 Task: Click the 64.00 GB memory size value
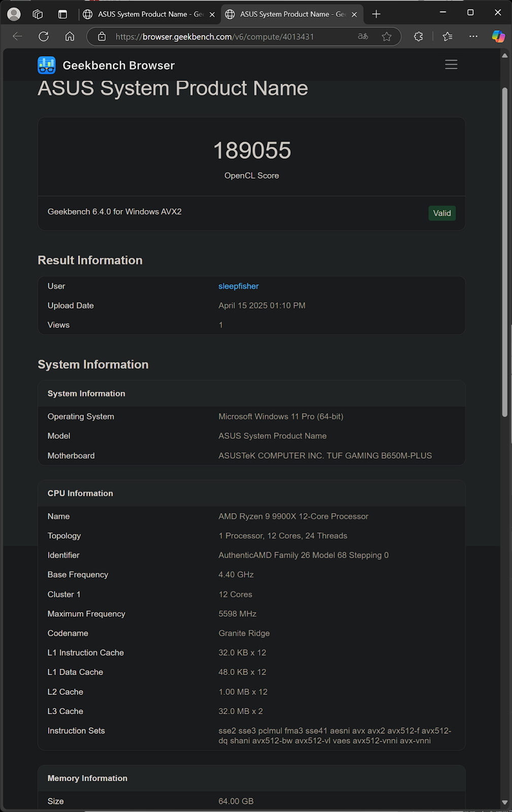(x=236, y=801)
